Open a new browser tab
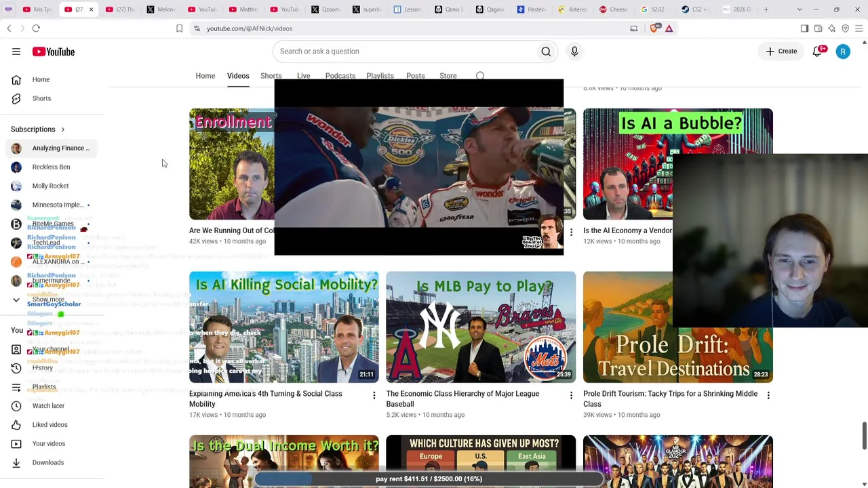The image size is (868, 488). 766,9
